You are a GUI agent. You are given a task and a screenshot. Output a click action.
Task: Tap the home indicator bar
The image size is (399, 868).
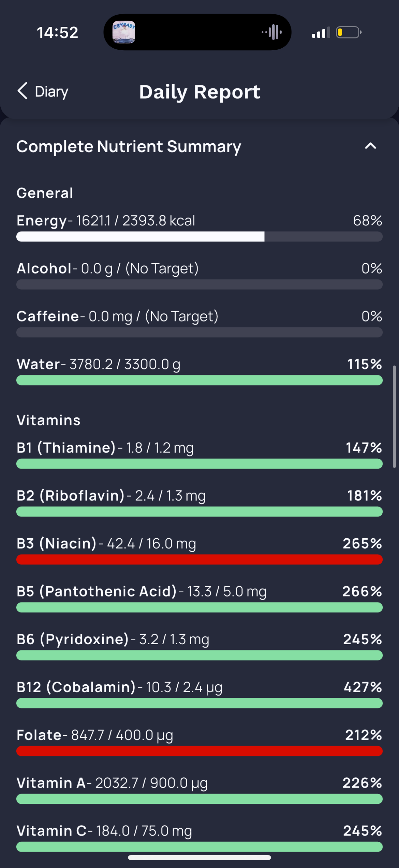click(199, 857)
